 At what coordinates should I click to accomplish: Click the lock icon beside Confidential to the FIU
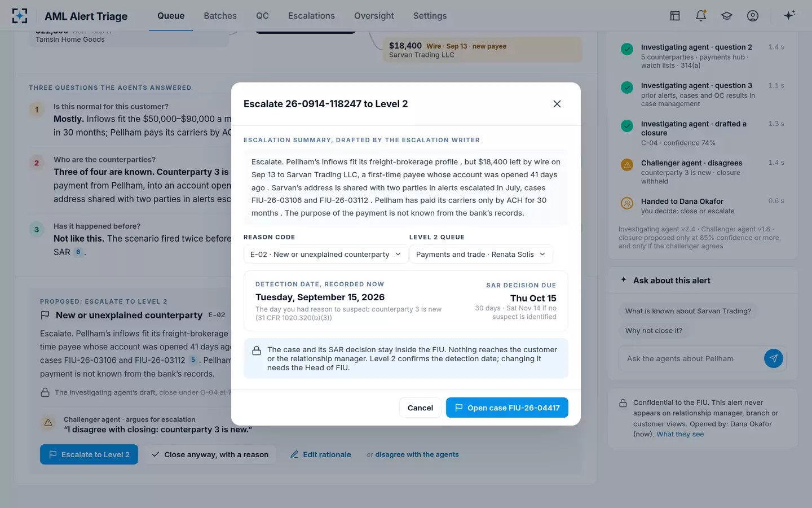[x=623, y=403]
